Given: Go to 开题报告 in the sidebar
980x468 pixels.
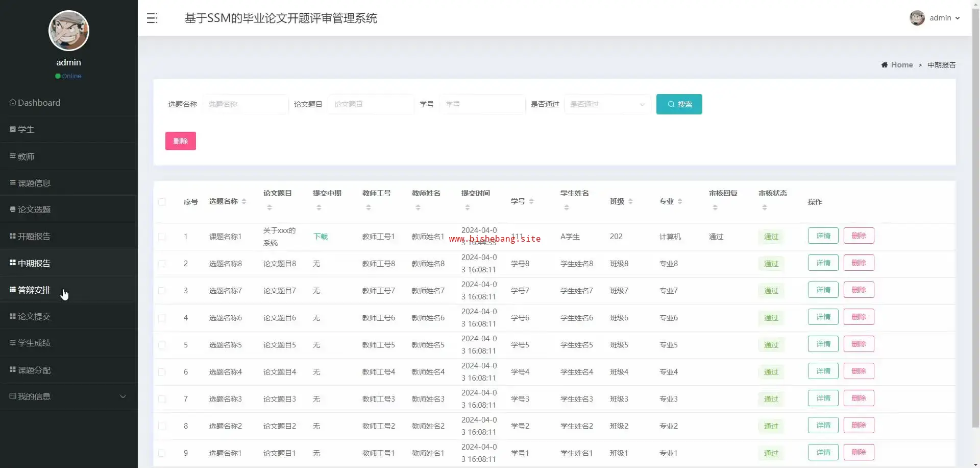Looking at the screenshot, I should [x=34, y=237].
